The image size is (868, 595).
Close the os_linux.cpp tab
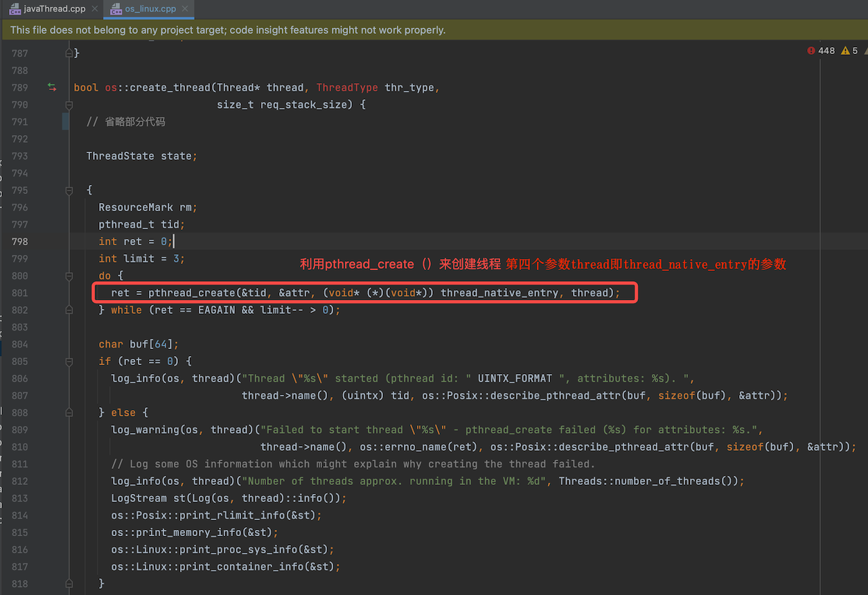pos(186,9)
